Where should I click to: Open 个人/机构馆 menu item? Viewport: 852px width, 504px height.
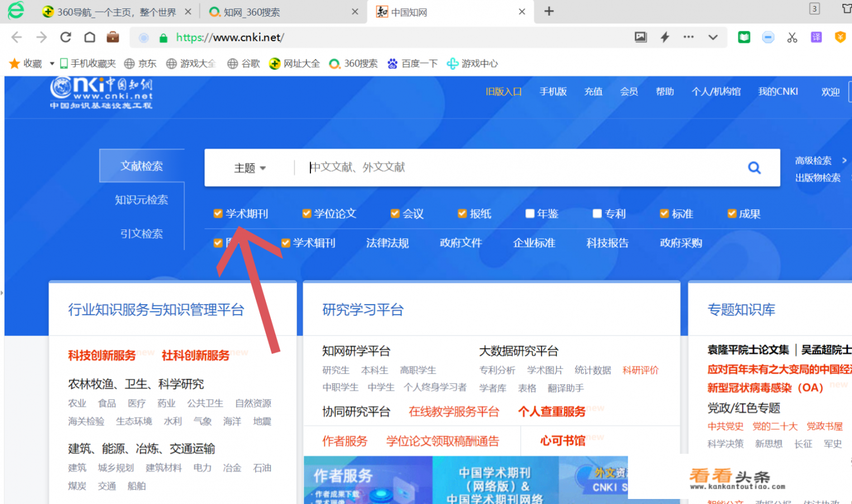pos(716,92)
